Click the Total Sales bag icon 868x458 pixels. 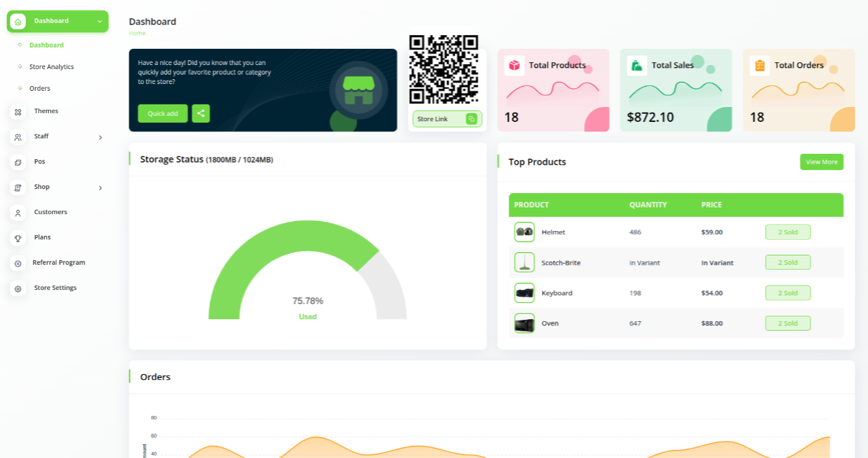pyautogui.click(x=637, y=65)
